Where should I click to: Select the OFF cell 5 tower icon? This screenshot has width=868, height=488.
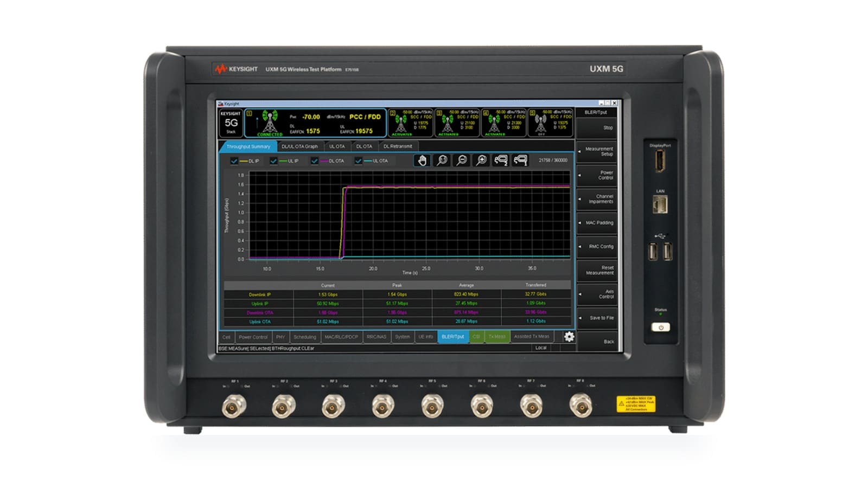[x=541, y=123]
